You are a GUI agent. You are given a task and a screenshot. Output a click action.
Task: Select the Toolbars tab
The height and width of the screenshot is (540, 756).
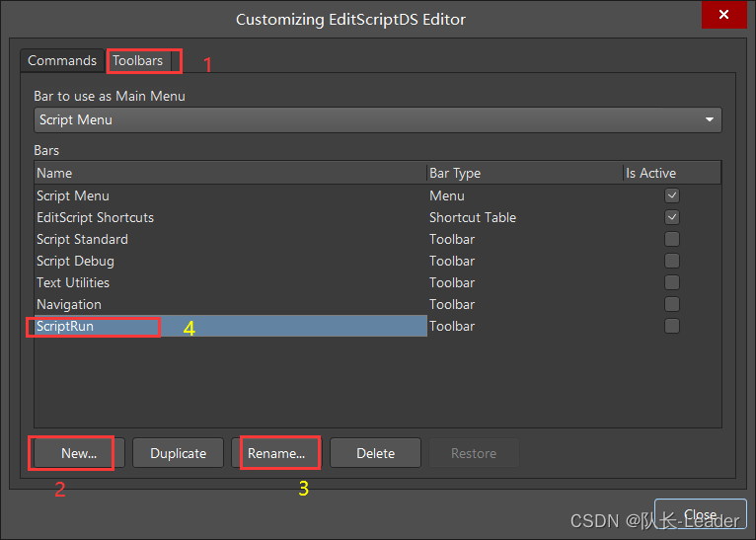click(138, 60)
